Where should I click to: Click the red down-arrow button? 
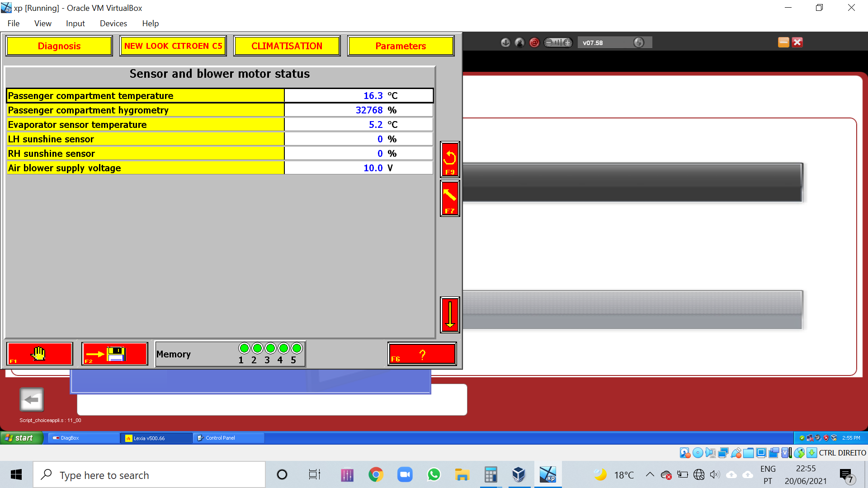click(450, 315)
